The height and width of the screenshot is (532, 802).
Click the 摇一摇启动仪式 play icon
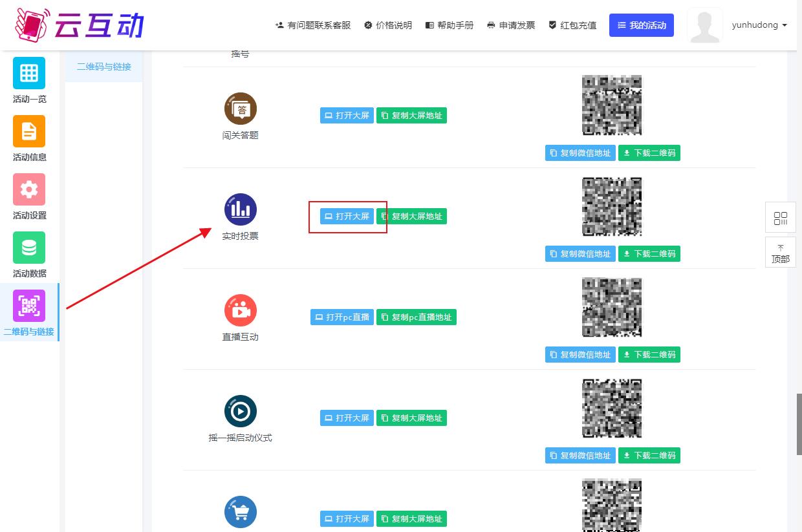(241, 411)
